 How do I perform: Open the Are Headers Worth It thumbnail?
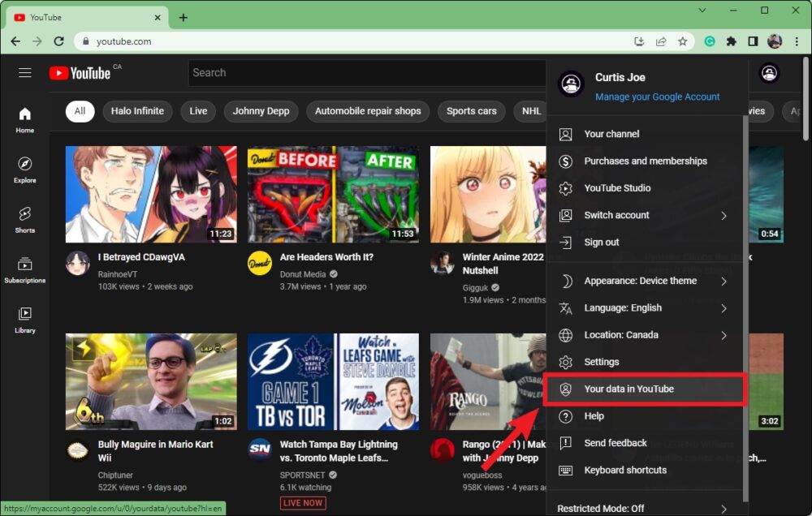pos(333,195)
